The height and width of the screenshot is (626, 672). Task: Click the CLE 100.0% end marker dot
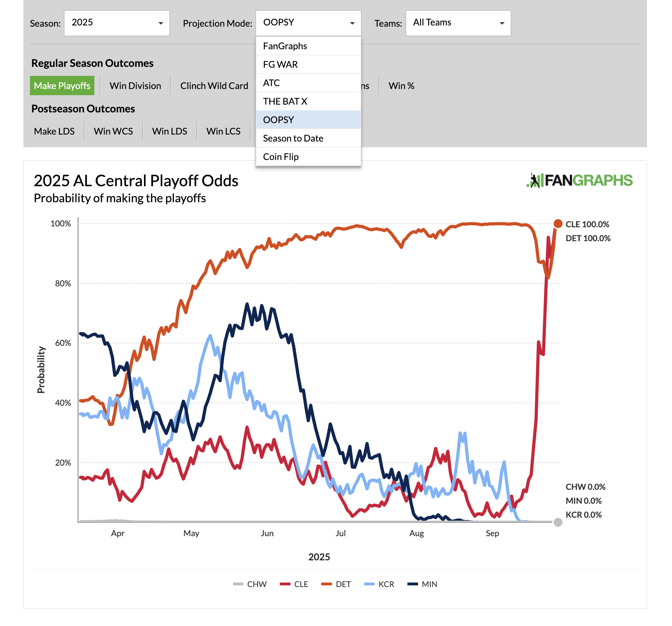tap(558, 224)
